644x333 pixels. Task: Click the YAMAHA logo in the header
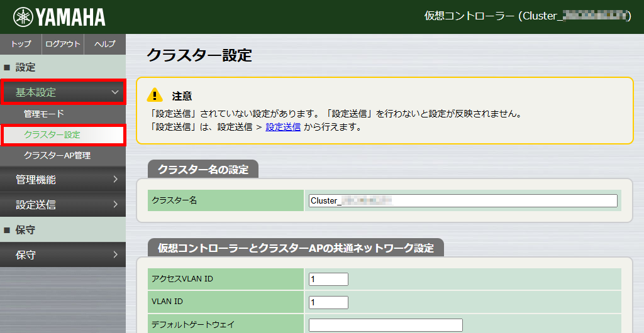pyautogui.click(x=59, y=17)
